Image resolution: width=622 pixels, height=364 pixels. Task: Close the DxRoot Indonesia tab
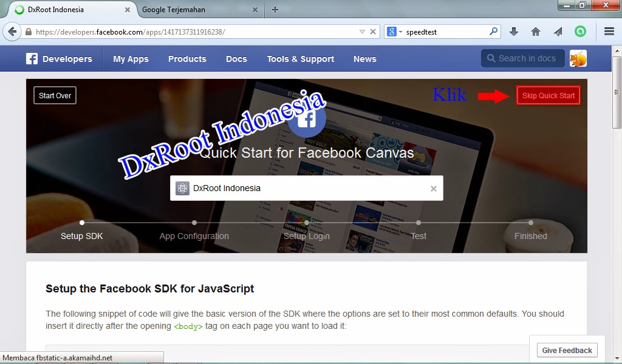[x=128, y=10]
